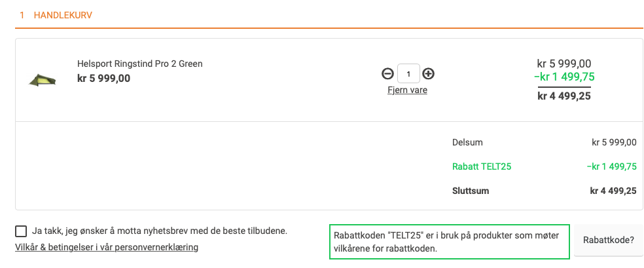Viewport: 644px width, 268px height.
Task: Click the step number 1 beside Handlekurv
Action: tap(22, 14)
